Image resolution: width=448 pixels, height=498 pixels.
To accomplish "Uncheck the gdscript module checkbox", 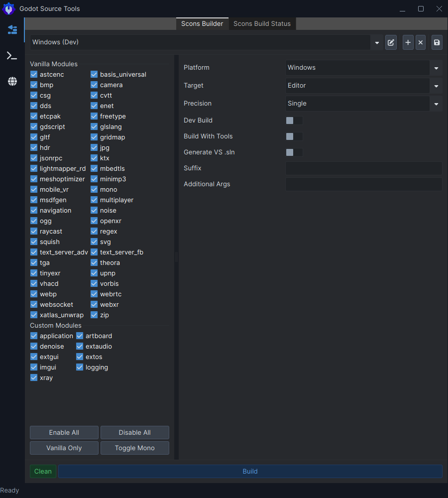I will (x=34, y=126).
